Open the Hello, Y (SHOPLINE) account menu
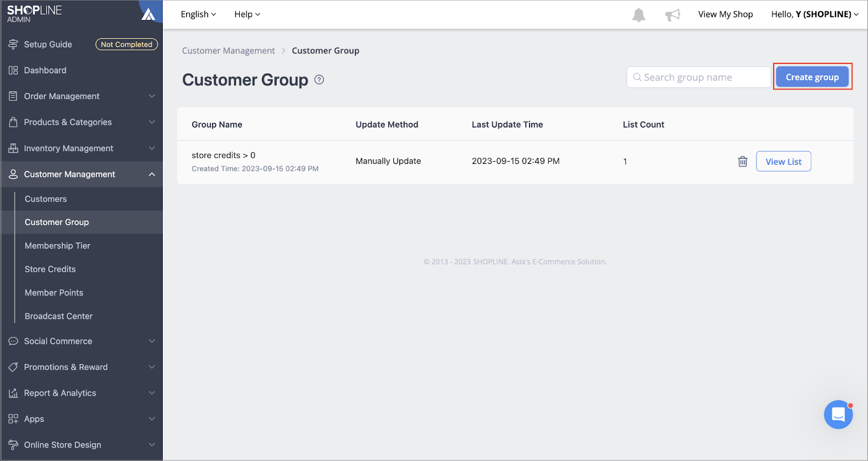868x461 pixels. (815, 14)
